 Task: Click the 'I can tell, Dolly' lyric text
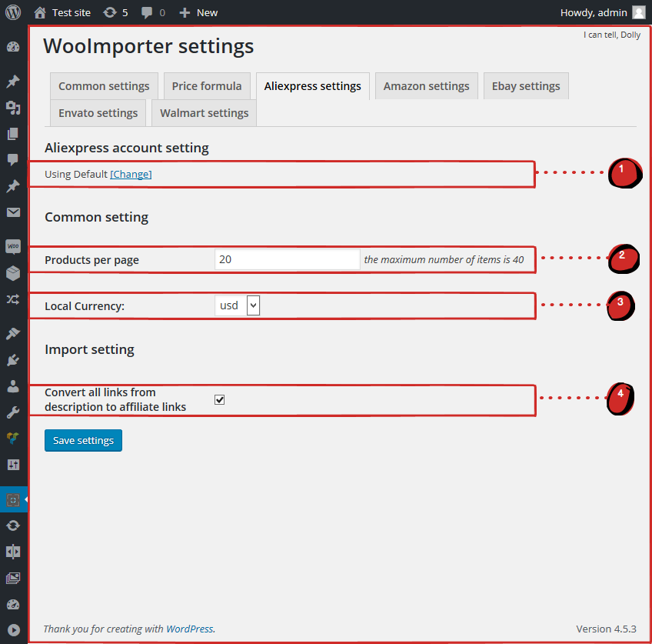612,35
